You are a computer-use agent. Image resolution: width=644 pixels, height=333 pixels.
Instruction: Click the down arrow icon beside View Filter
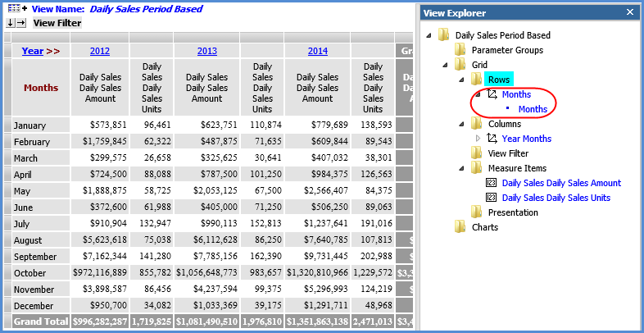(x=10, y=23)
